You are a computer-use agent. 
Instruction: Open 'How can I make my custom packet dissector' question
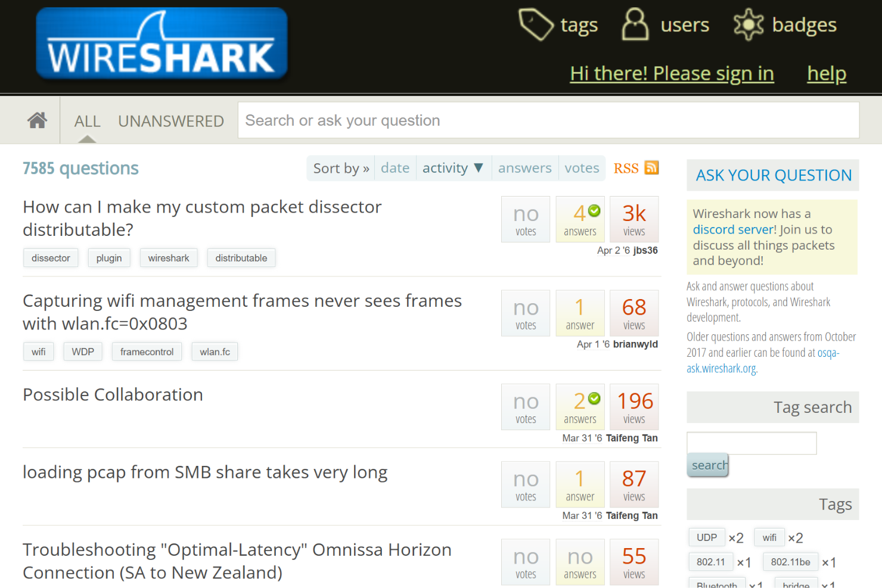pos(202,218)
